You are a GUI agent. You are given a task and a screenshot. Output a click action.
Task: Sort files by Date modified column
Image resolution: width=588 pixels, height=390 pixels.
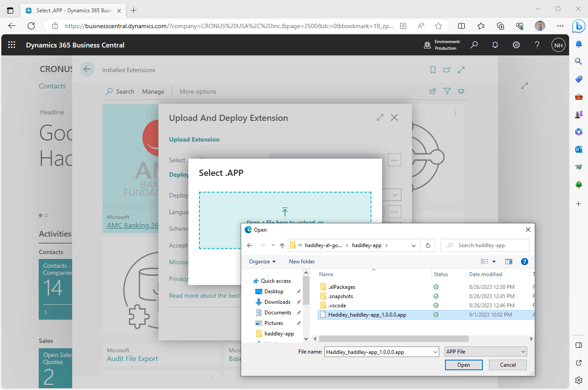coord(485,274)
